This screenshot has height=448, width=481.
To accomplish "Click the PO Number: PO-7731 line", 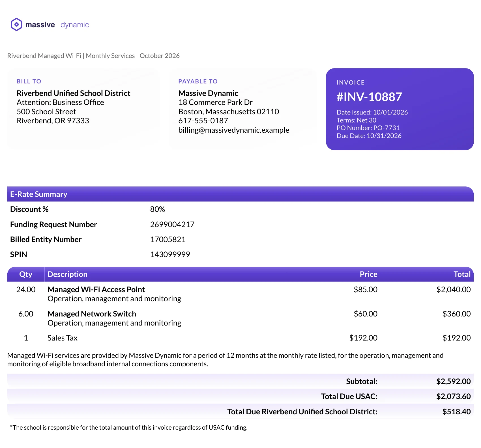I will click(x=368, y=128).
